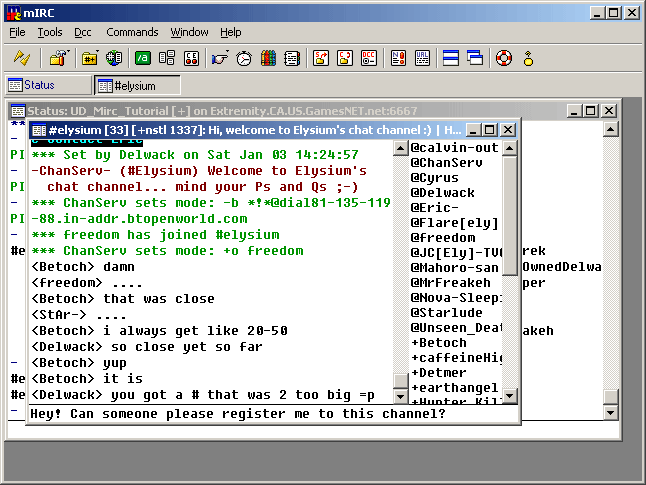
Task: Open the Address Book icon
Action: (292, 58)
